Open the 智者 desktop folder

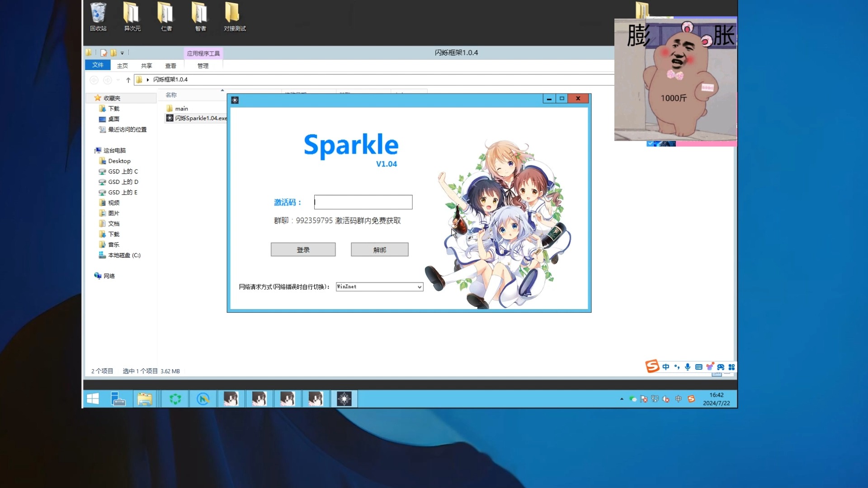click(x=200, y=17)
